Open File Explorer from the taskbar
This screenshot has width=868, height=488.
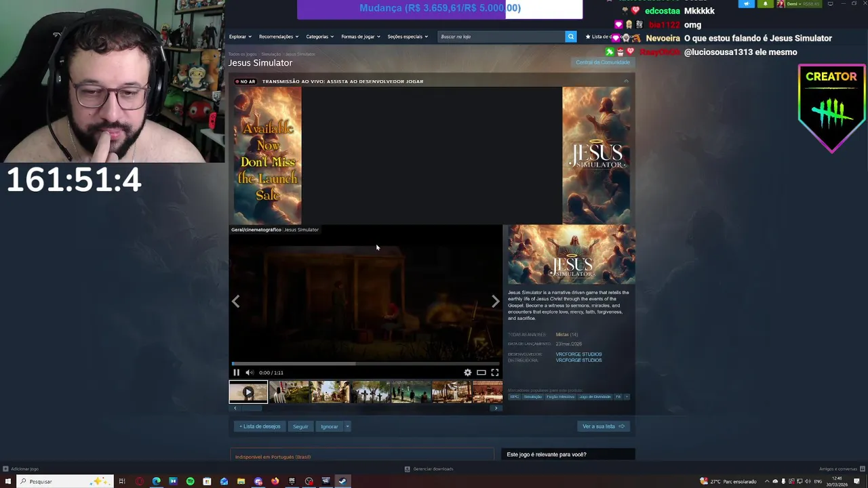tap(241, 481)
